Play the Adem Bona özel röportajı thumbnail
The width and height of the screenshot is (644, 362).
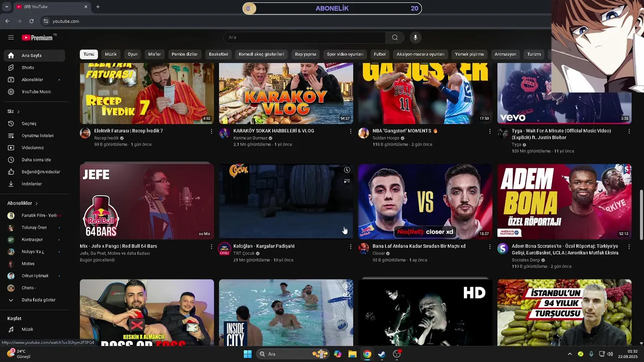tap(565, 201)
